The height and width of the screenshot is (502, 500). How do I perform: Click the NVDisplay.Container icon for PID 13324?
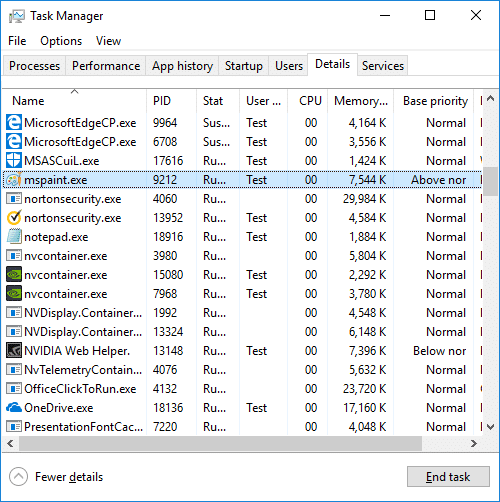(x=14, y=332)
